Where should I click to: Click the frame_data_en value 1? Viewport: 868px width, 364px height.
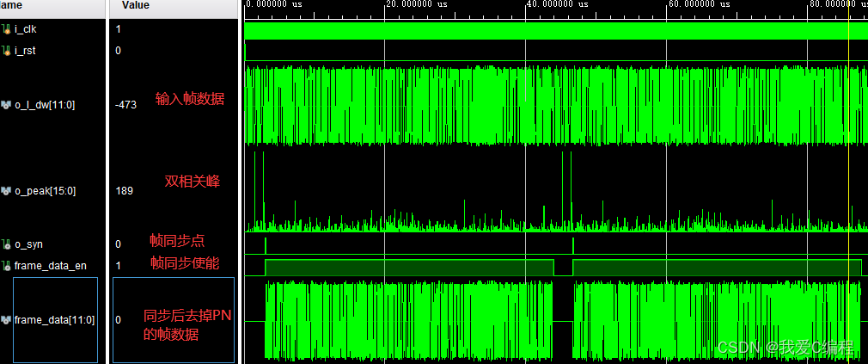pos(118,265)
